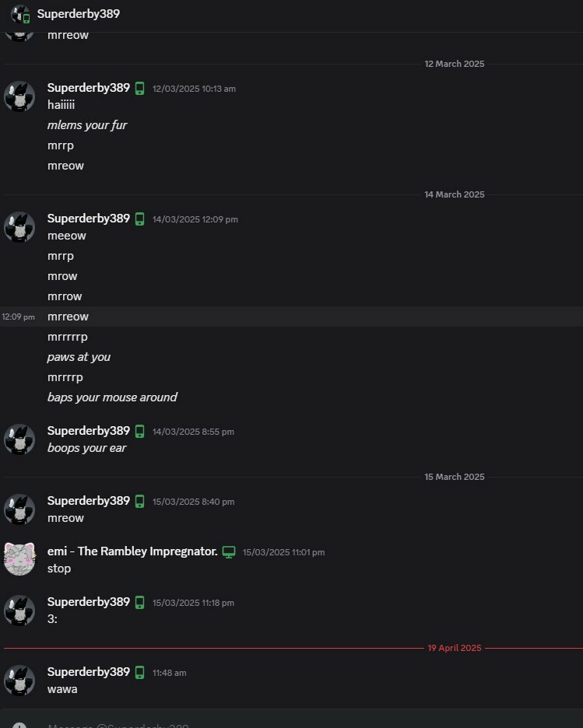
Task: Click the mobile status icon next to the 12:09 pm message
Action: pyautogui.click(x=140, y=219)
